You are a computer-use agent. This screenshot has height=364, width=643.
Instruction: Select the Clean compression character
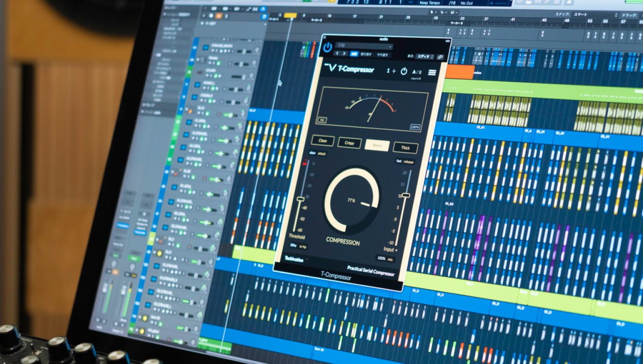click(322, 141)
